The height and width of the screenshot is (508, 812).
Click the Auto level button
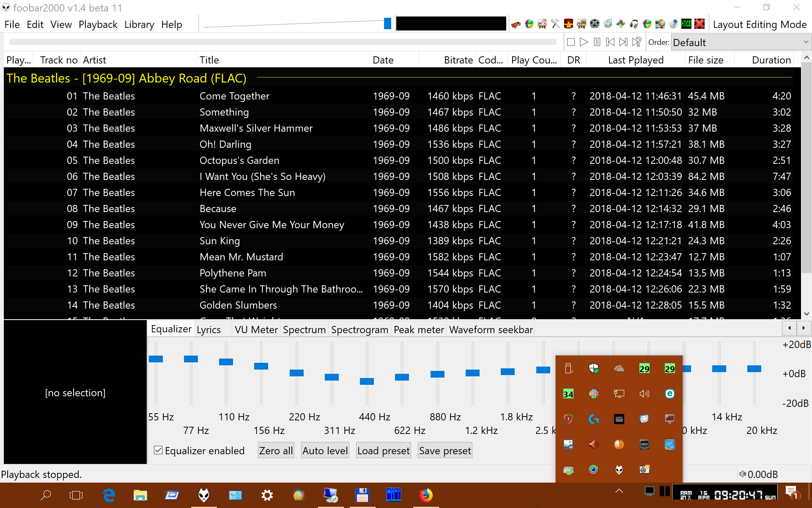(x=325, y=451)
